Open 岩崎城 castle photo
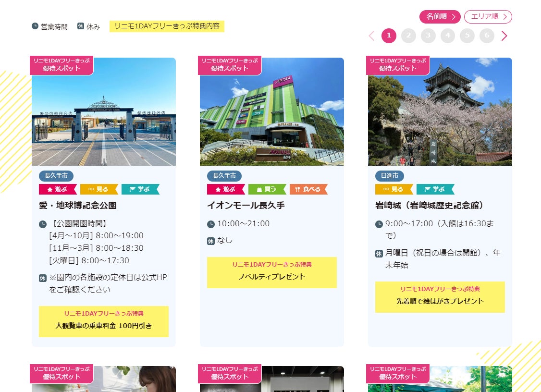 click(440, 112)
